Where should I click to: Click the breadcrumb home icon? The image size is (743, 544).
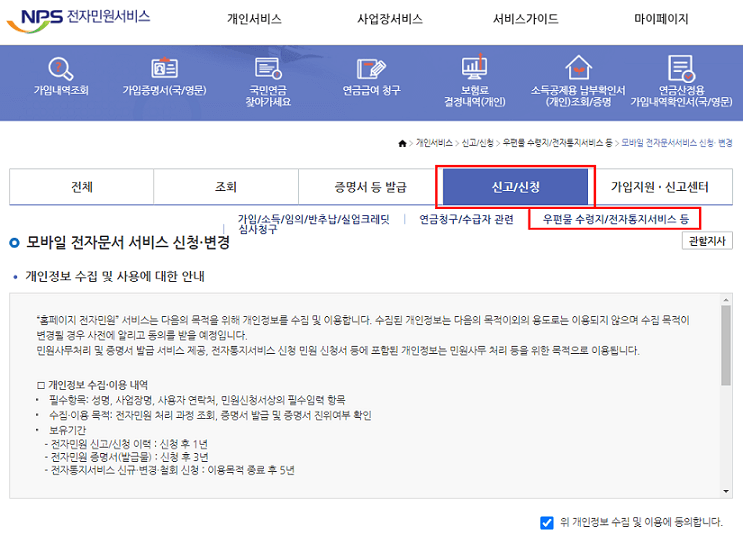(x=402, y=143)
